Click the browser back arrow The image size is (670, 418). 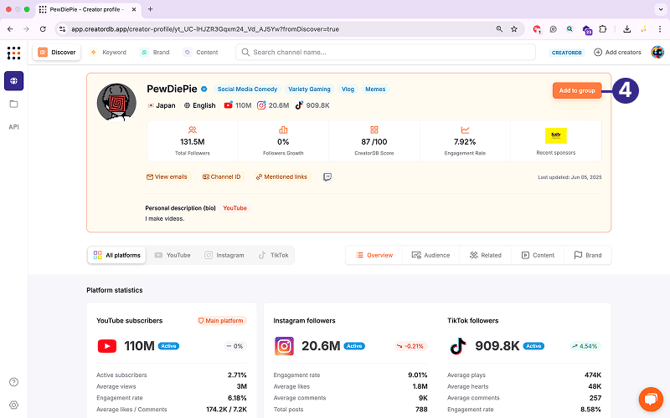point(10,29)
